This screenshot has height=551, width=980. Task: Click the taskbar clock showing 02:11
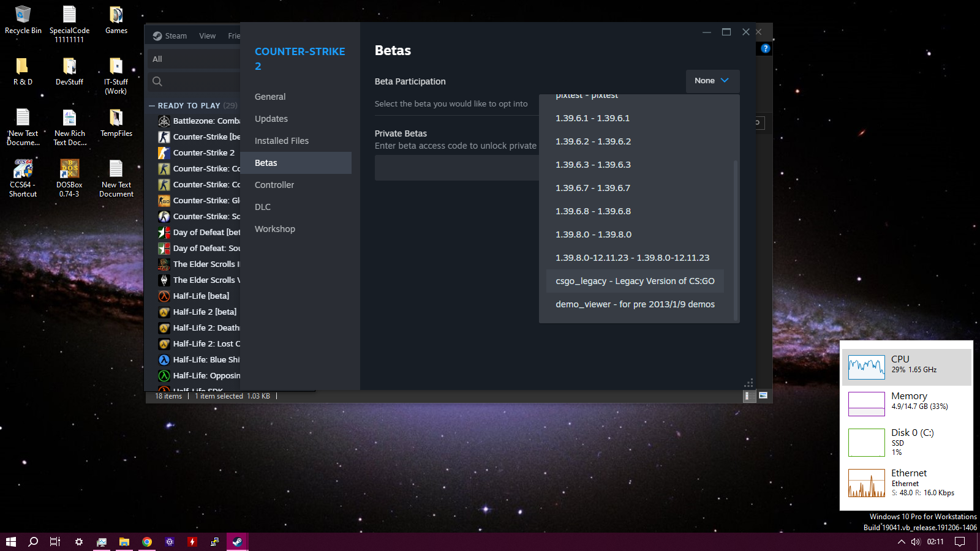pos(935,542)
